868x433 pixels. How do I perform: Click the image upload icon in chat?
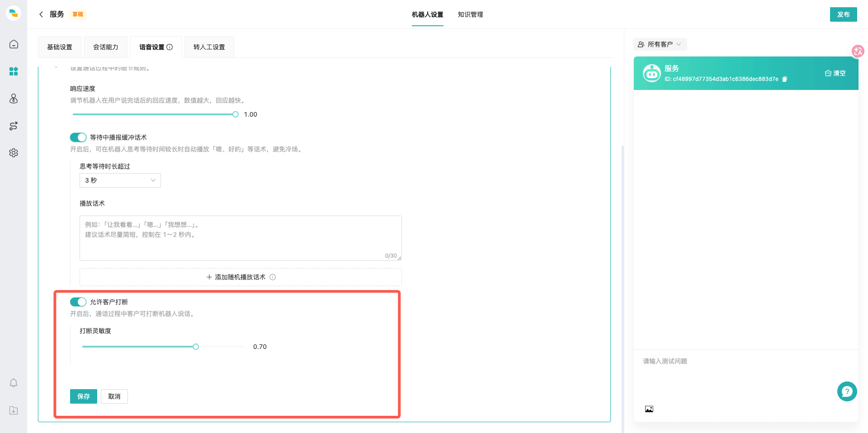tap(649, 409)
